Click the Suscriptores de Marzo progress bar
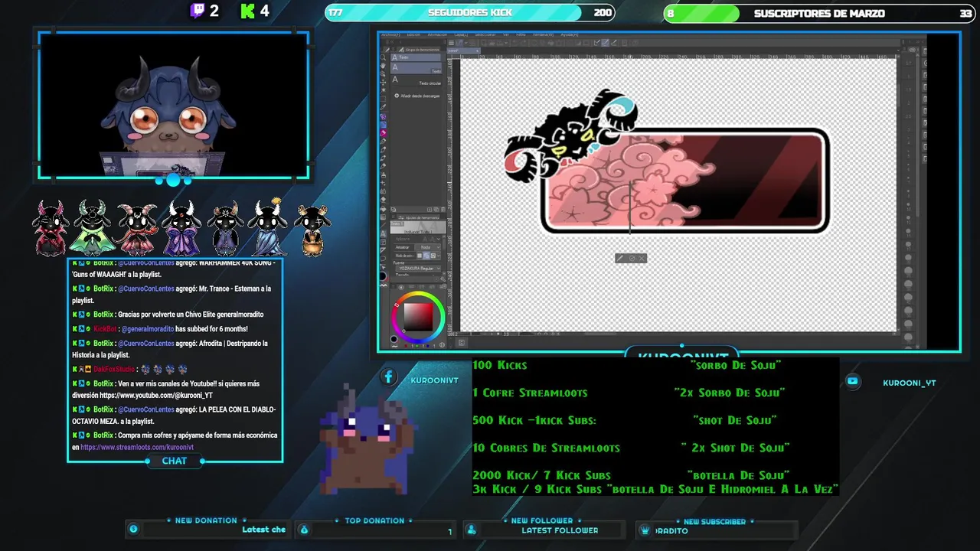The width and height of the screenshot is (980, 551). point(819,14)
